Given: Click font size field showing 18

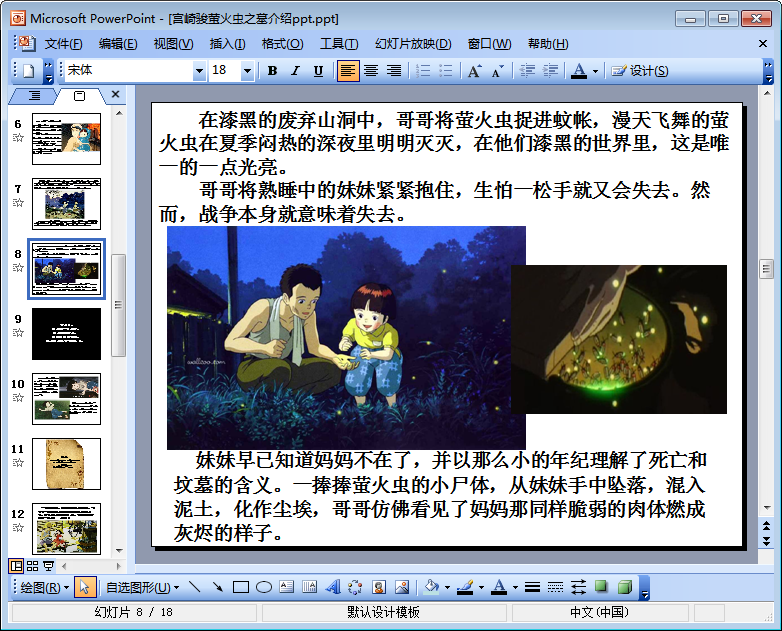Looking at the screenshot, I should [225, 70].
